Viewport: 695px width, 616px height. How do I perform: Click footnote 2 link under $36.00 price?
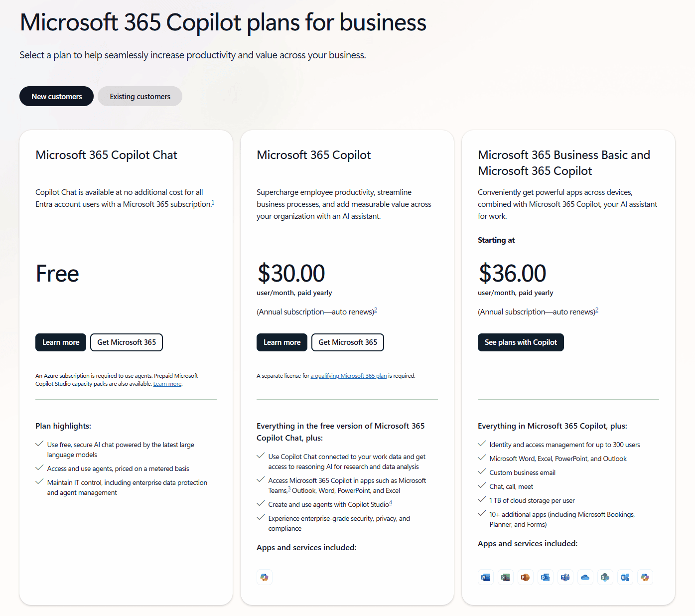(597, 310)
